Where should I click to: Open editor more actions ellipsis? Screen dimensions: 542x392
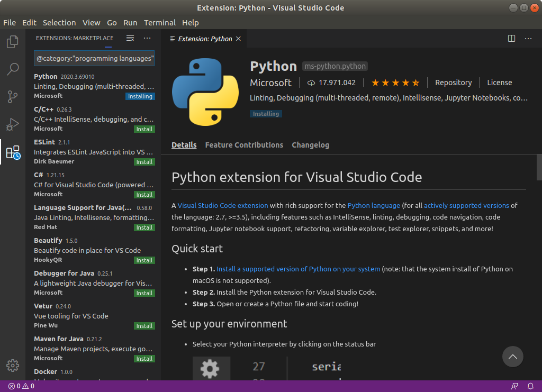(x=528, y=38)
